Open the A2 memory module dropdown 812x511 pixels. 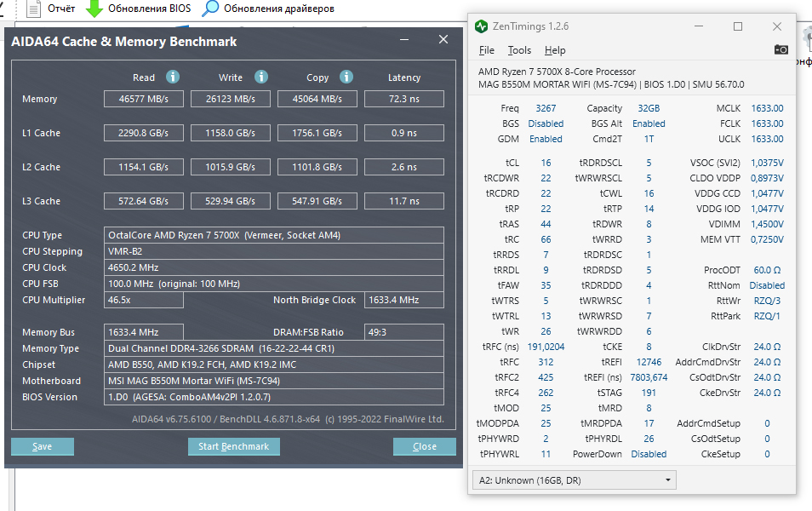click(x=574, y=480)
